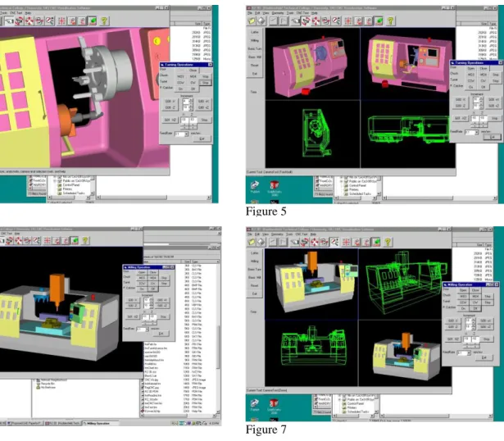
Task: Click the Exit side button in the Figure 7 window
Action: click(254, 293)
